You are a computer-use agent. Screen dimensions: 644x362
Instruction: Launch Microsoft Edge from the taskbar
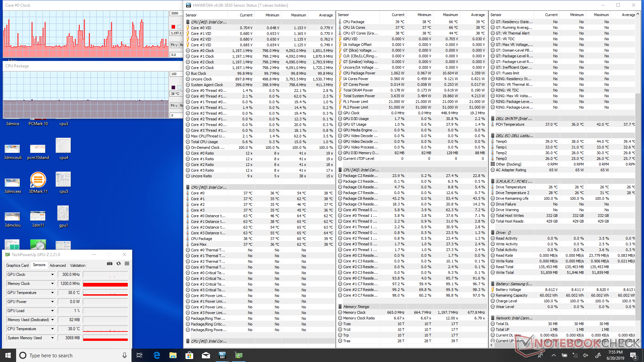click(156, 355)
